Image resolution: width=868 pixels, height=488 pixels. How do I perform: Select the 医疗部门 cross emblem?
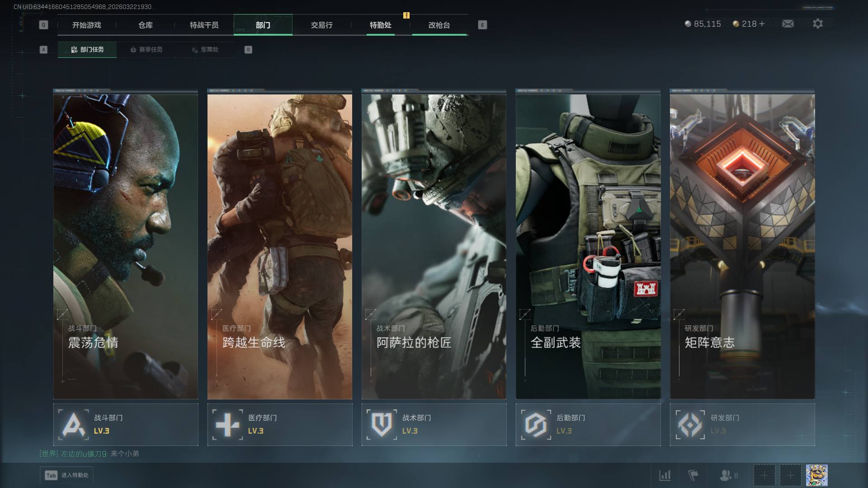click(227, 425)
